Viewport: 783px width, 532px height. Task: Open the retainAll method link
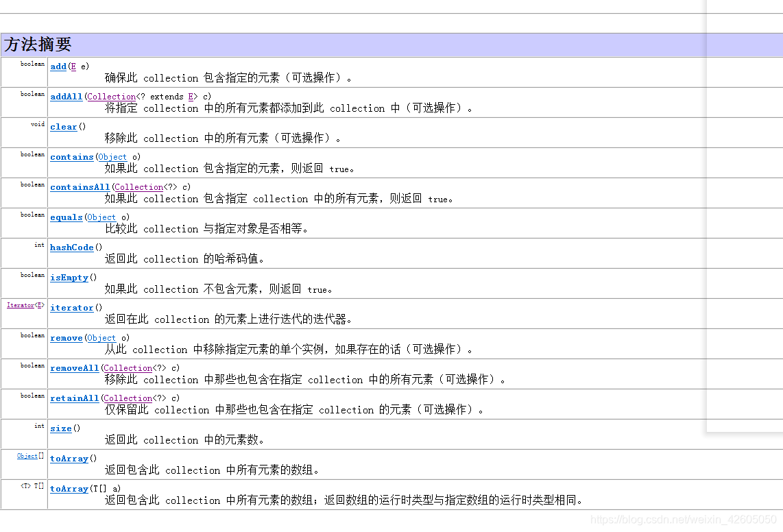[x=75, y=398]
